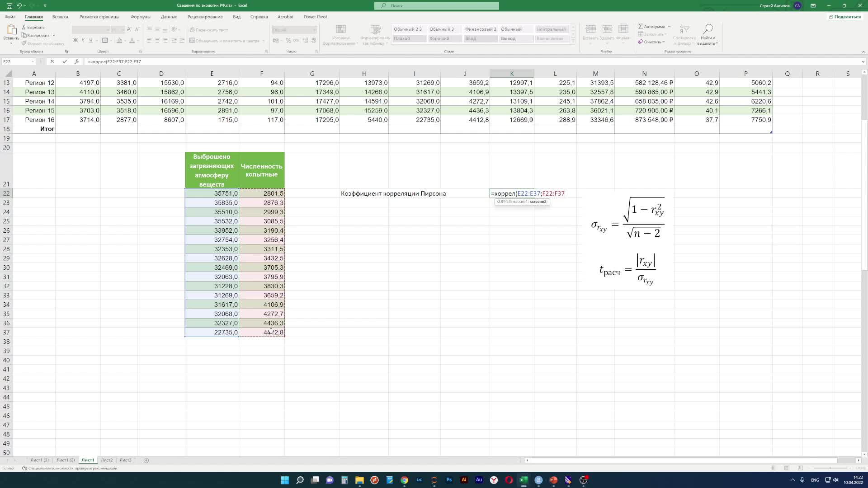Collapse the ribbon with the chevron
The image size is (868, 488).
click(x=863, y=52)
